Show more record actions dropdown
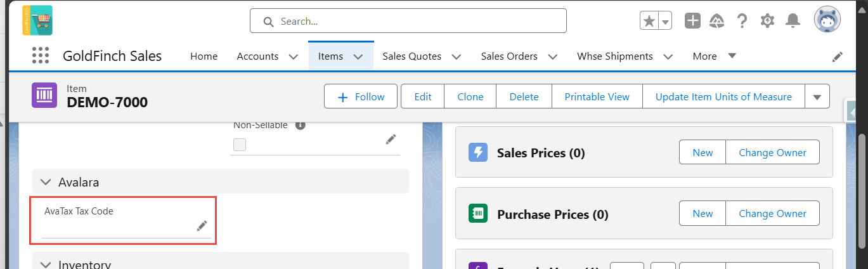The image size is (868, 269). point(817,96)
